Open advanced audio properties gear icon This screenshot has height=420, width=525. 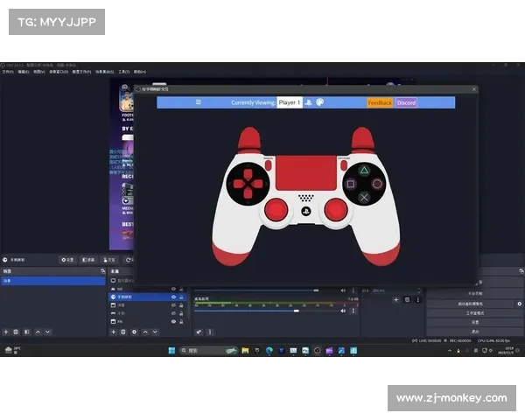pos(199,332)
